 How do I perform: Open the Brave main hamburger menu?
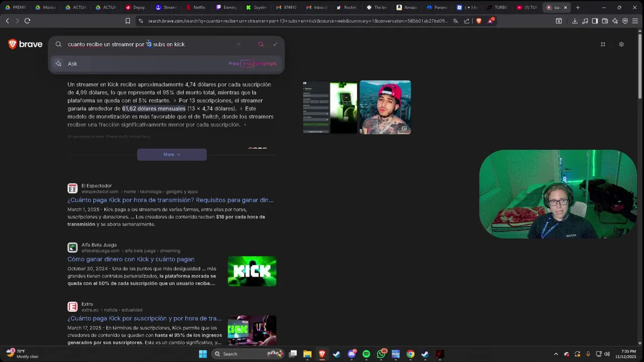pos(636,21)
